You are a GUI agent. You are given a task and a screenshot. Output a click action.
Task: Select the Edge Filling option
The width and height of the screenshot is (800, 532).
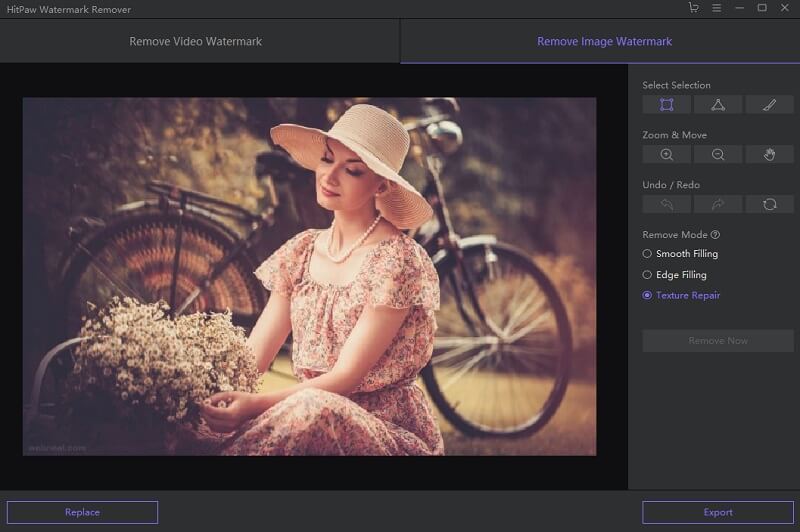647,275
